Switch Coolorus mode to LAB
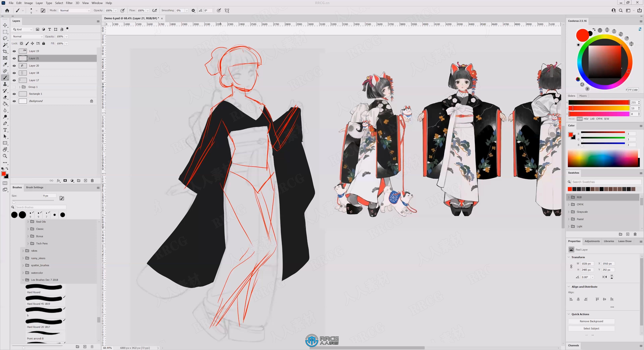This screenshot has height=350, width=644. (x=592, y=119)
